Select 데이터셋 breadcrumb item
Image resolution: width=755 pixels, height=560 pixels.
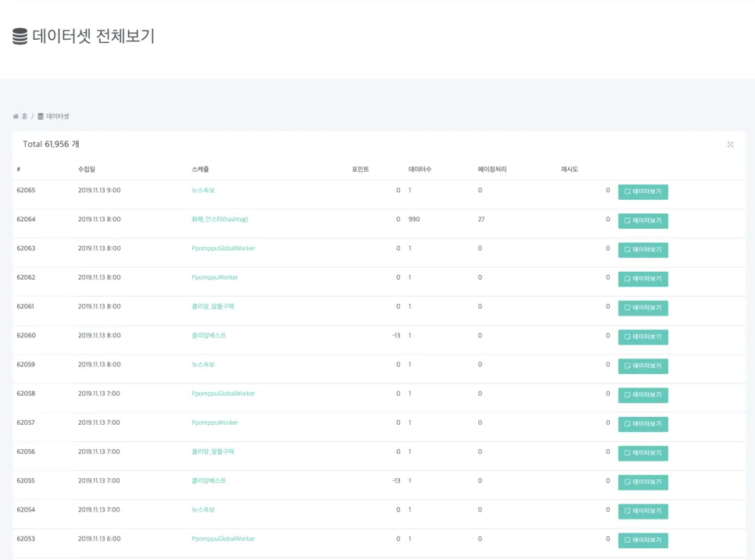pos(57,116)
